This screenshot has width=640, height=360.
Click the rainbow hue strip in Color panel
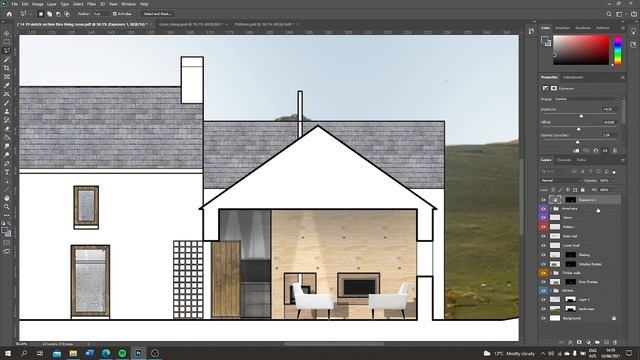pyautogui.click(x=618, y=50)
